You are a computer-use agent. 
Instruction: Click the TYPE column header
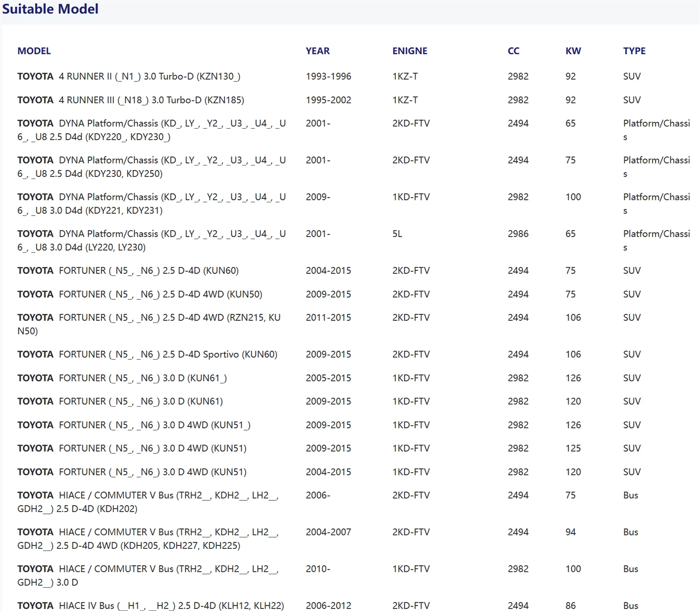pyautogui.click(x=634, y=51)
